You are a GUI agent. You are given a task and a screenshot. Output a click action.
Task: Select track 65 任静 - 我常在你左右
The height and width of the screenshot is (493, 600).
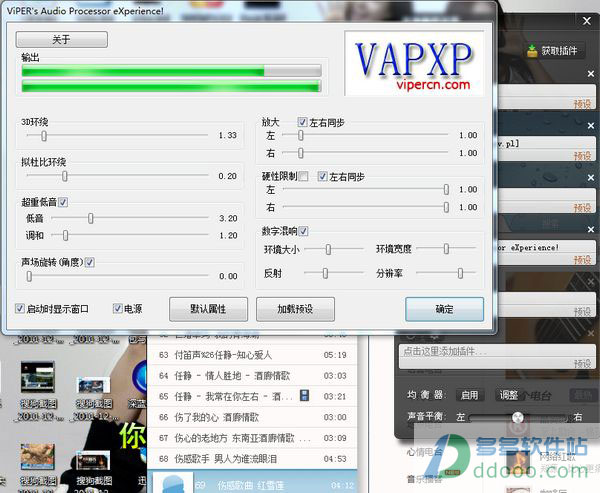253,396
